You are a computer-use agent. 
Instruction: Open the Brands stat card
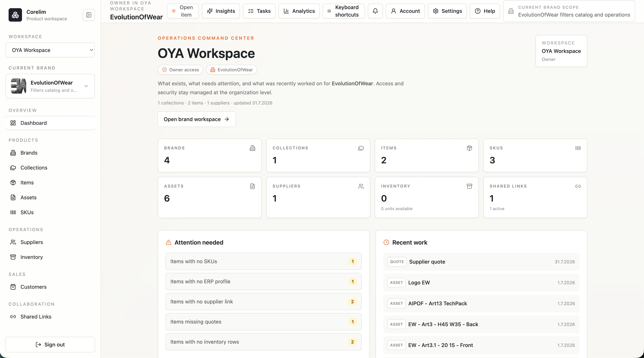(210, 155)
